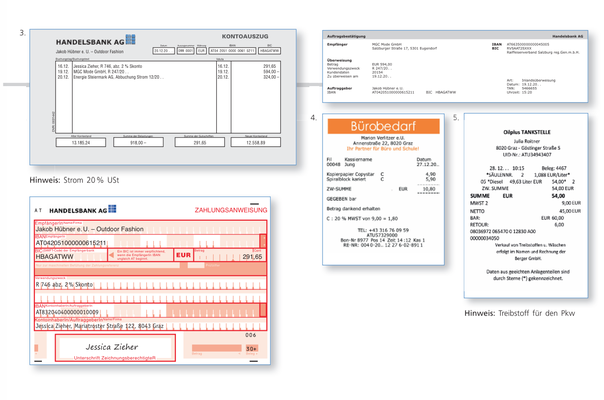Select the row 'Energie Steiermark AG, Abbuchung Strom'
Screen dimensions: 604x400
coord(167,77)
